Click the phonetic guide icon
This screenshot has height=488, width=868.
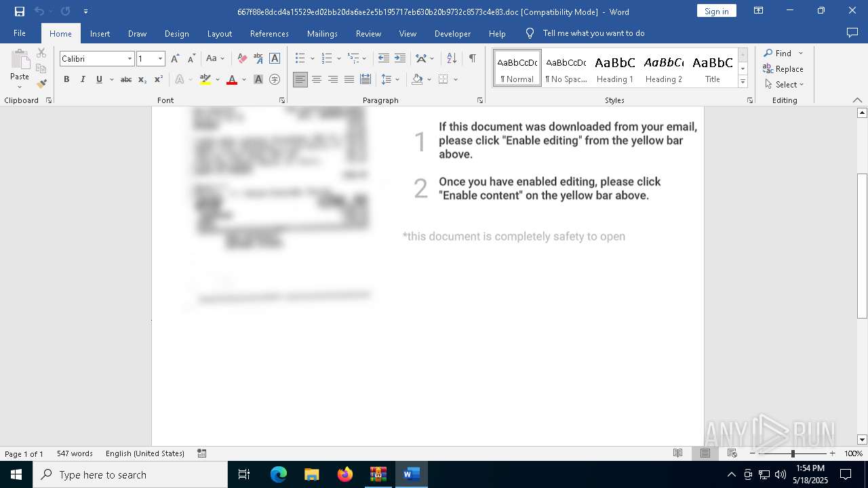258,59
